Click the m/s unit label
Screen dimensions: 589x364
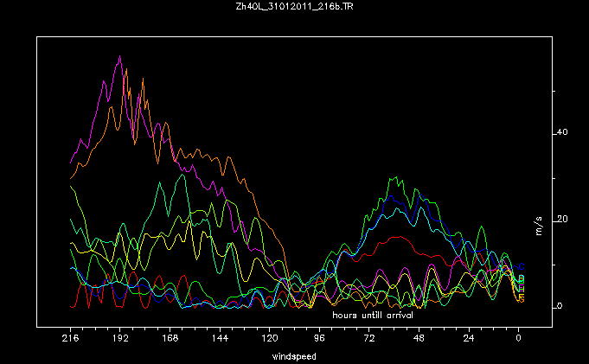pos(538,227)
